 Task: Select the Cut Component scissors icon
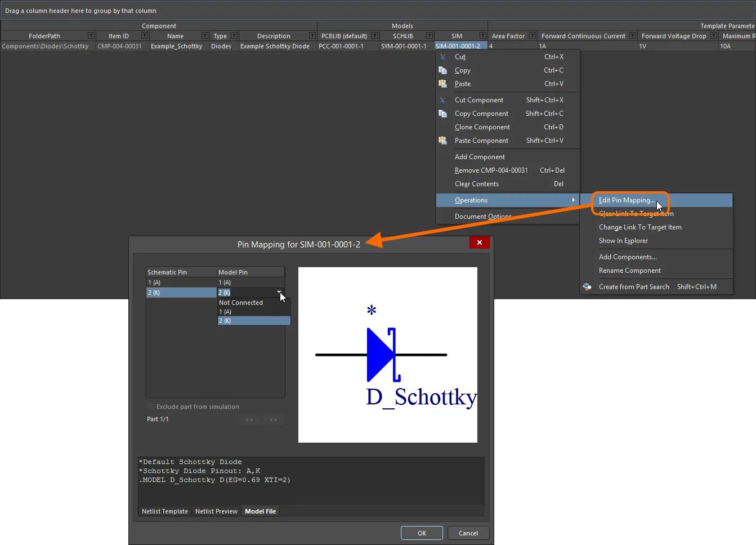click(x=443, y=100)
